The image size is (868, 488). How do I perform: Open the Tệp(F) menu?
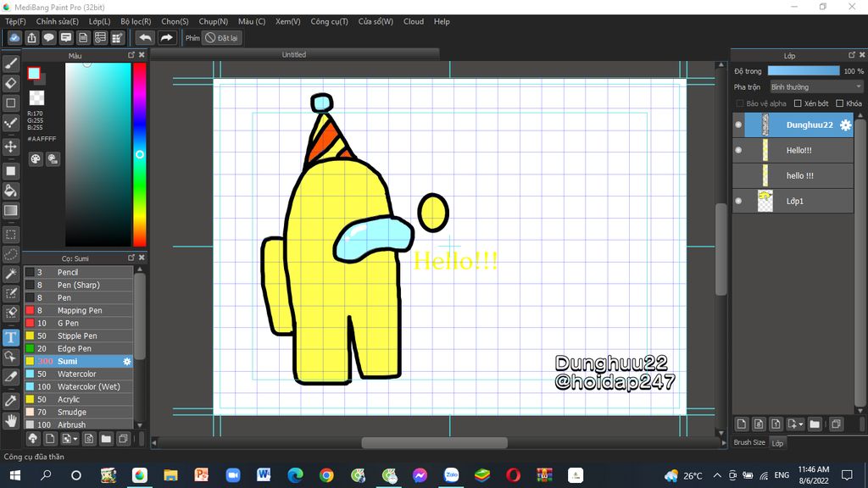coord(15,21)
